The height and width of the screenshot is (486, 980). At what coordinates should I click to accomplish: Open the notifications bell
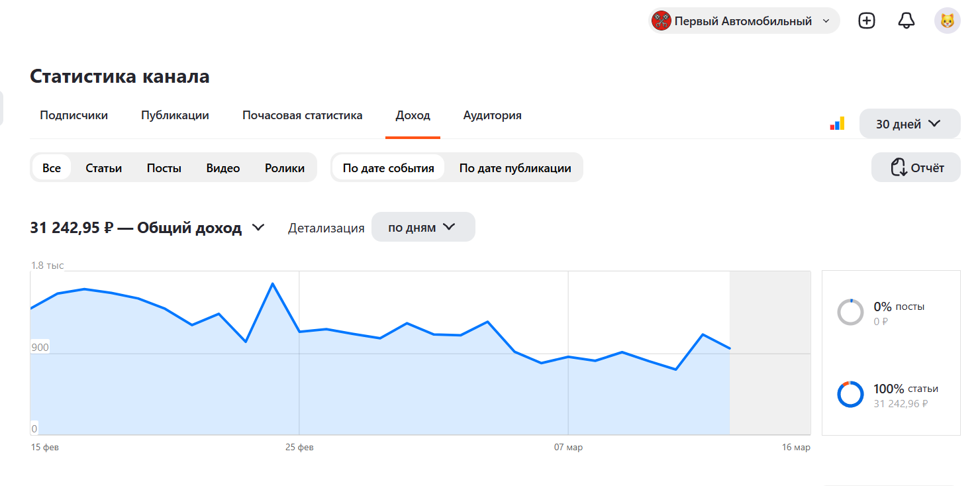[906, 21]
